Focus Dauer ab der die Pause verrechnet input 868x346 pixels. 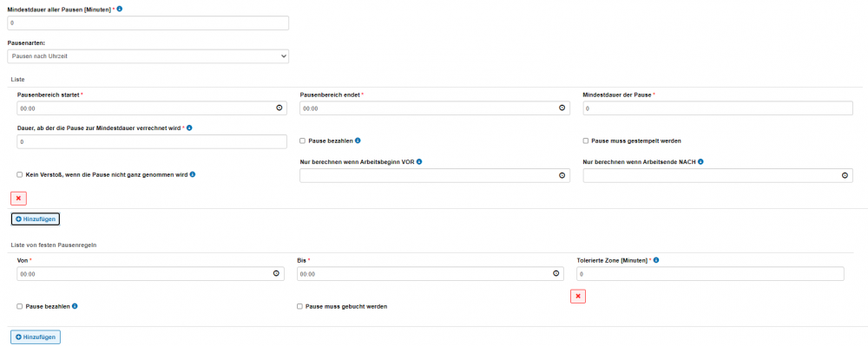click(152, 142)
